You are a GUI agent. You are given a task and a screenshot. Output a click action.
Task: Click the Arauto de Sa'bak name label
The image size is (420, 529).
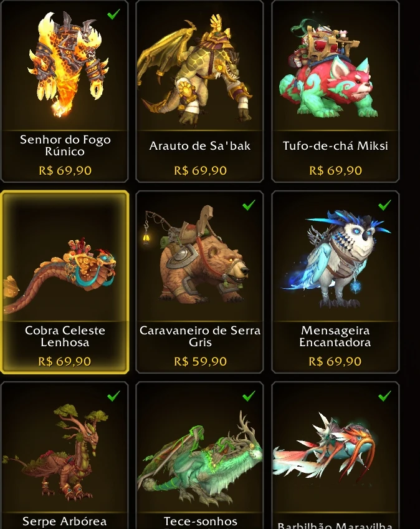(200, 146)
